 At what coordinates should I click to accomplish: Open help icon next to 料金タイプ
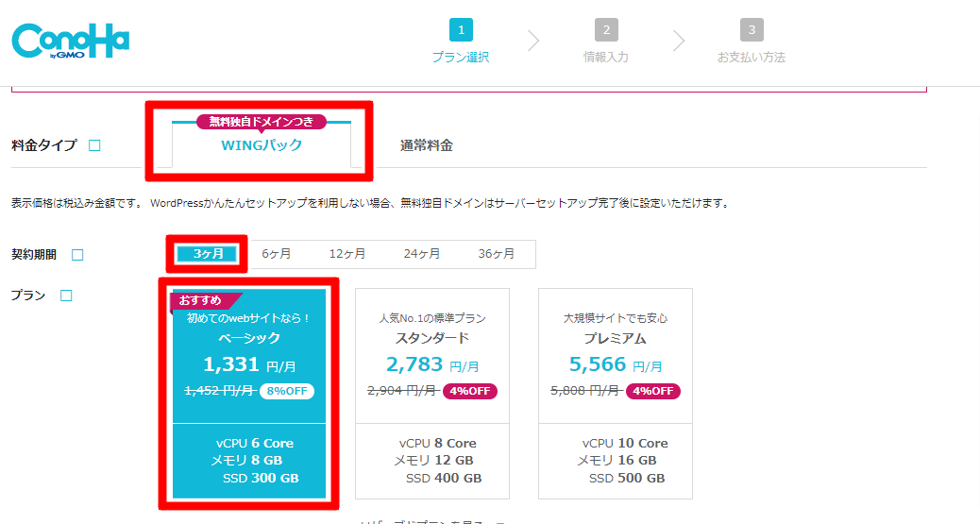94,145
